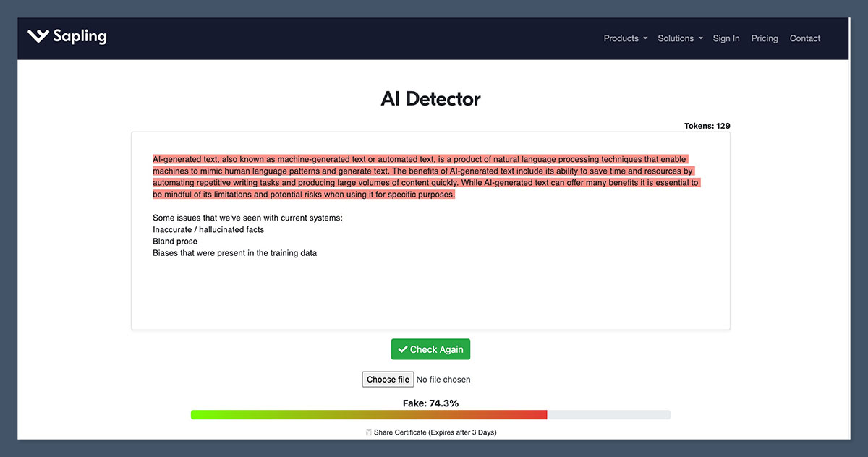The image size is (868, 457).
Task: Select Contact in the navigation bar
Action: [x=805, y=38]
